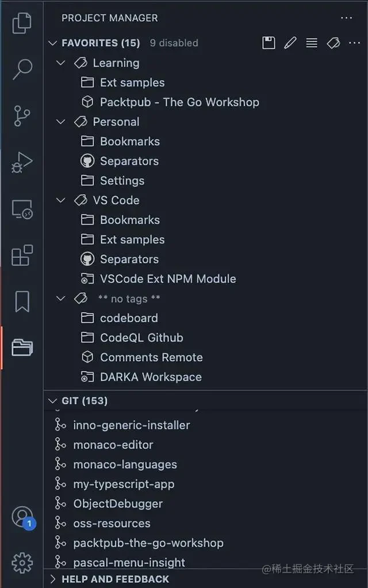This screenshot has height=588, width=368.
Task: Collapse the FAVORITES (15) section
Action: click(x=52, y=43)
